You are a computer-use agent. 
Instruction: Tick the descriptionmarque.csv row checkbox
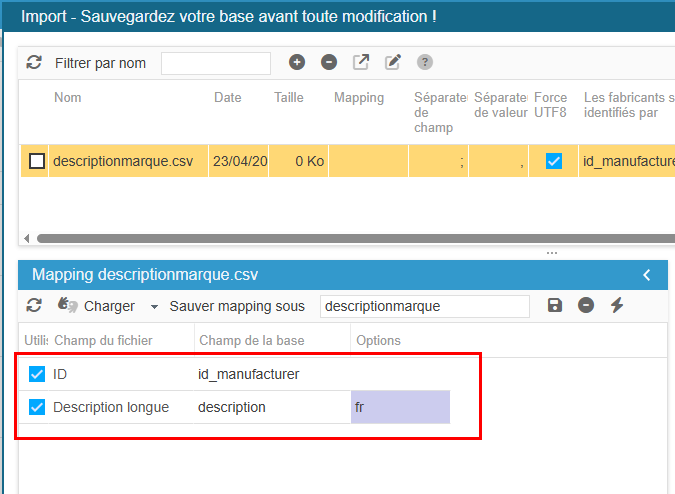point(37,161)
